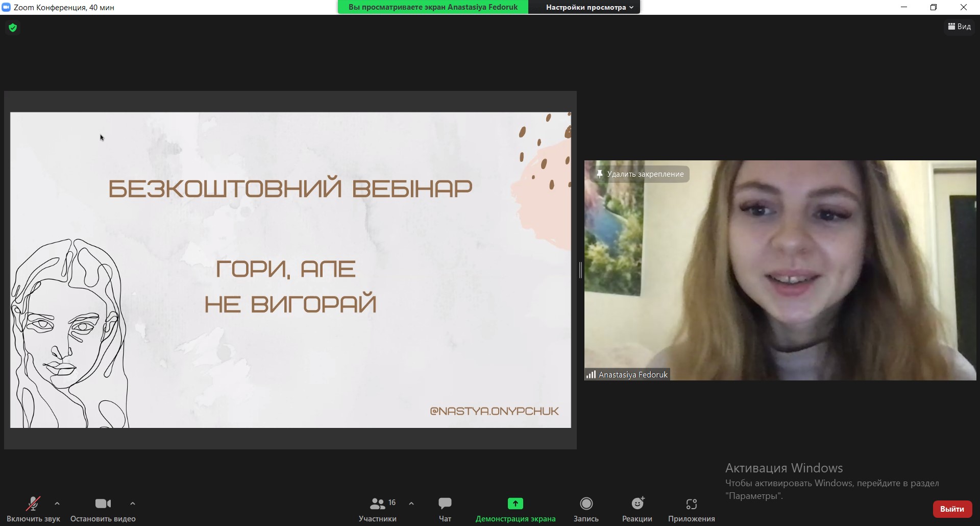Unpin video with Удалить закрепление
Image resolution: width=980 pixels, height=526 pixels.
click(640, 174)
